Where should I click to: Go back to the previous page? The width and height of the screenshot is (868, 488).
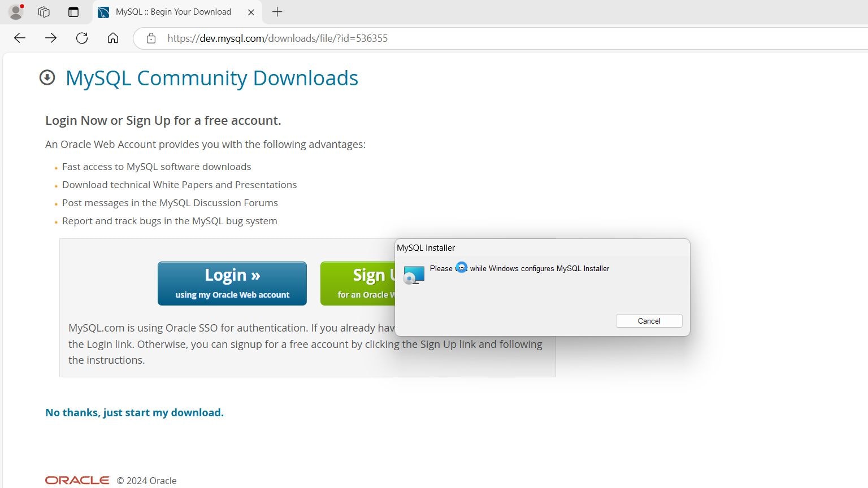coord(20,38)
